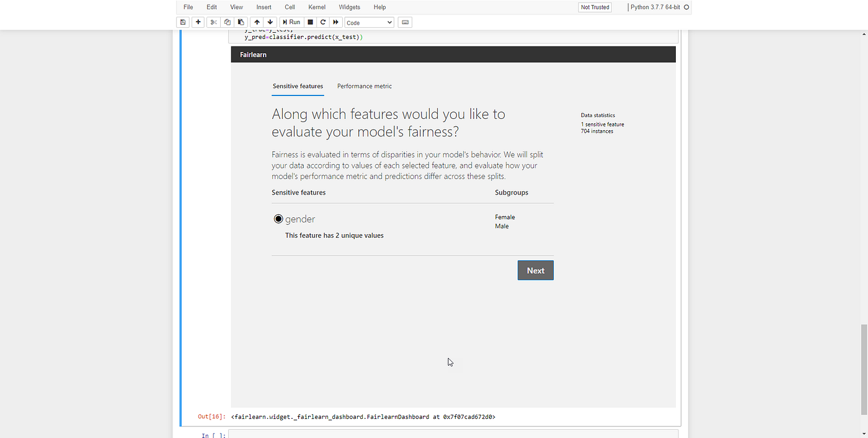Restart the kernel using the refresh icon
The image size is (868, 438).
pyautogui.click(x=322, y=22)
